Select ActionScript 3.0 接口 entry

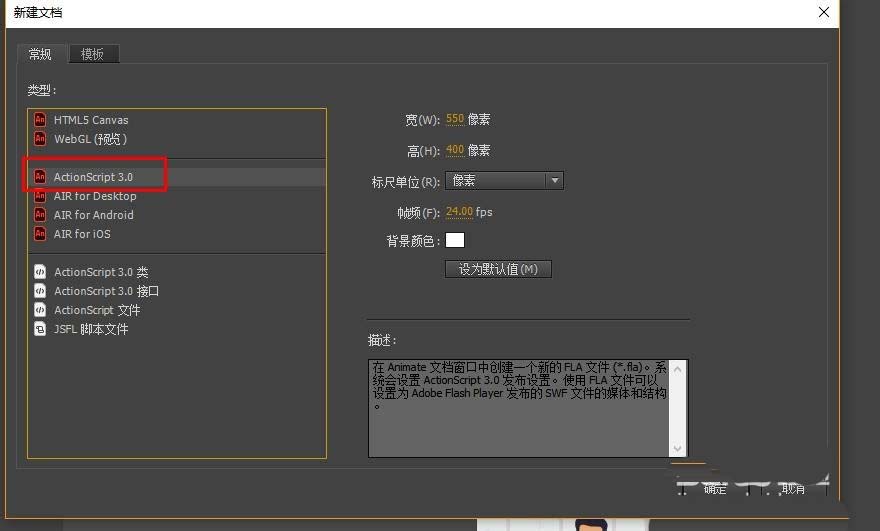tap(177, 291)
